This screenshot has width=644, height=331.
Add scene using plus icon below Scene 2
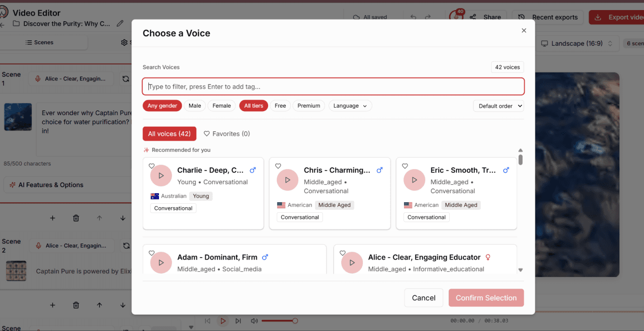pos(53,305)
